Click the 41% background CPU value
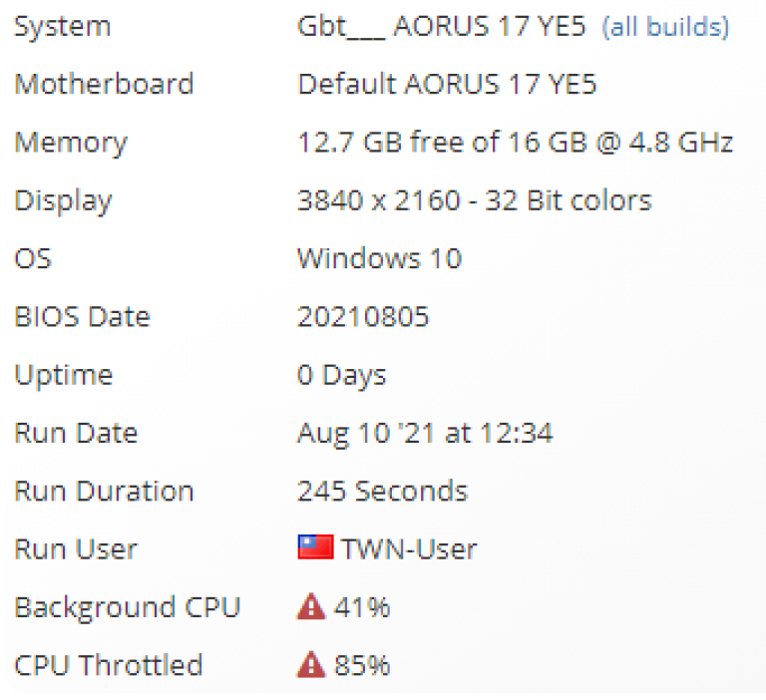Screen dimensions: 766x700 [361, 607]
